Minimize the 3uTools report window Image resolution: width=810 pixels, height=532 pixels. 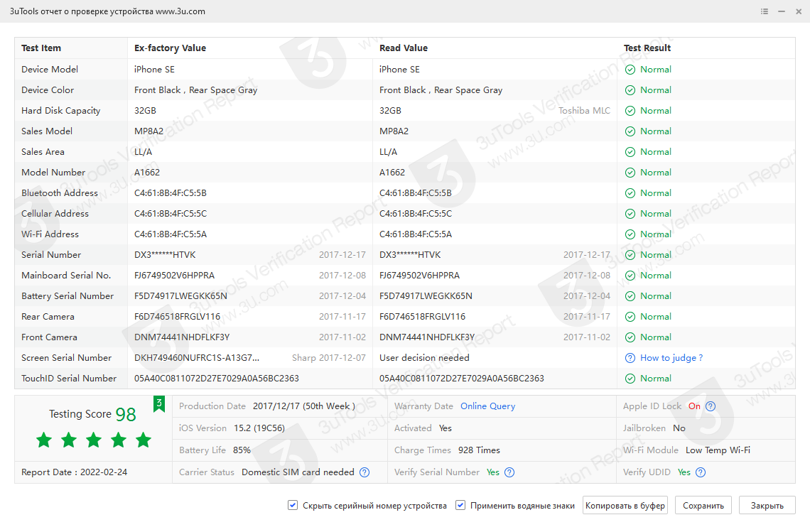click(x=782, y=11)
